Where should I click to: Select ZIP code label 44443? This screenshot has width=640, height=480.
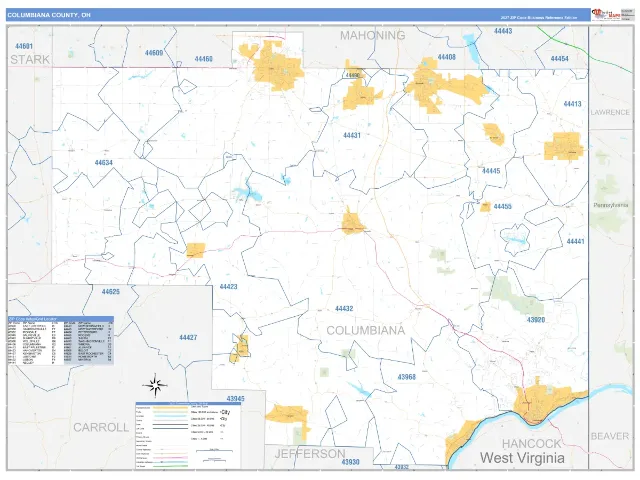(x=503, y=31)
